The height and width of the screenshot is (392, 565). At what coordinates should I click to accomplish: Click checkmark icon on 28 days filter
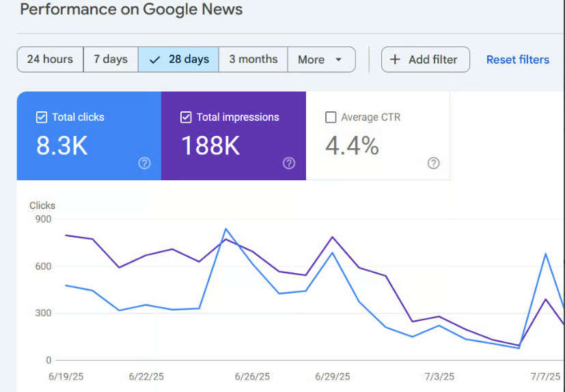click(154, 59)
